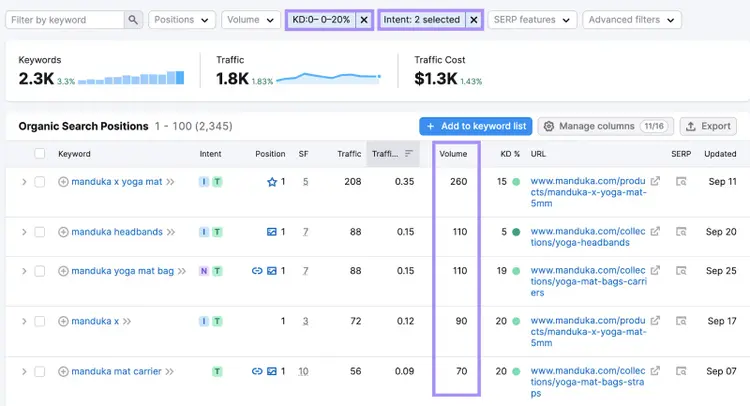Expand the manduka headbands row
This screenshot has height=406, width=750.
(24, 232)
